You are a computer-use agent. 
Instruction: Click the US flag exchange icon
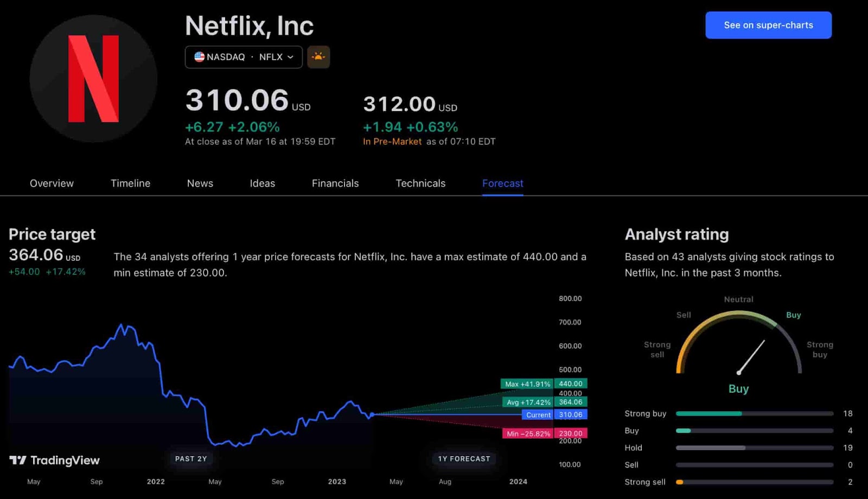click(x=199, y=57)
